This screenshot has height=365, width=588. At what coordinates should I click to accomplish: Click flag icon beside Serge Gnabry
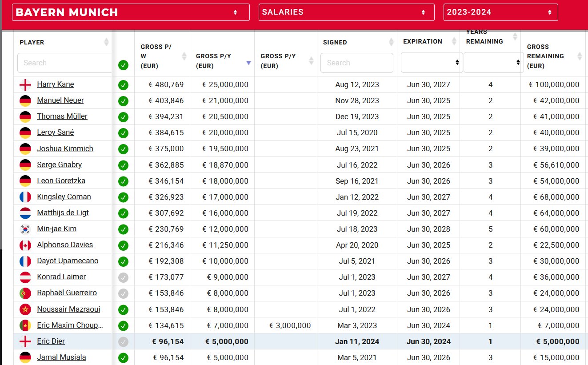pyautogui.click(x=25, y=165)
